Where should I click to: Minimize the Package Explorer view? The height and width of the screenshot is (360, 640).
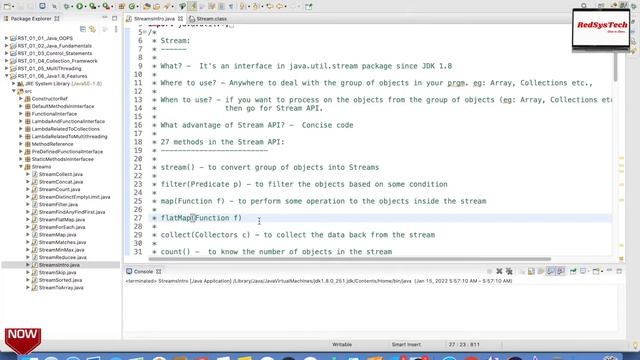click(x=105, y=18)
